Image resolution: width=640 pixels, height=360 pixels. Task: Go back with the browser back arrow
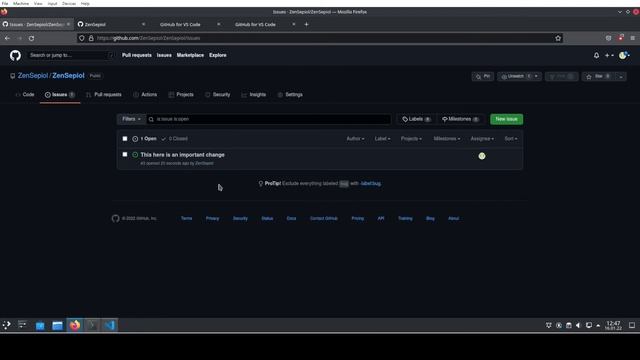click(x=7, y=38)
